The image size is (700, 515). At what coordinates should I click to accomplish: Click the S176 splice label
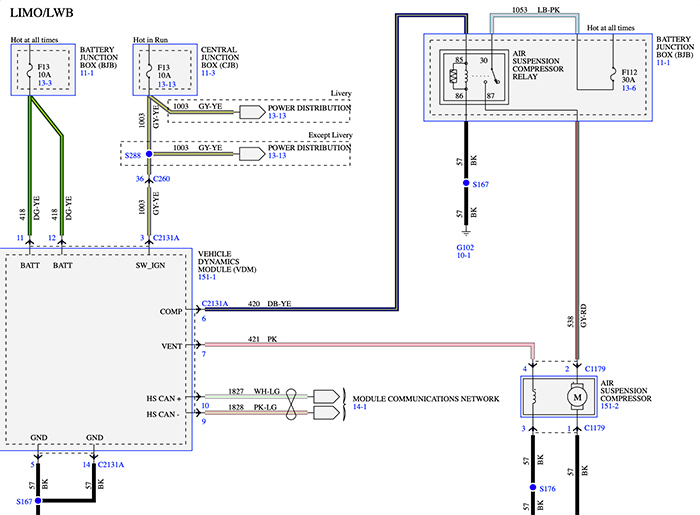547,489
